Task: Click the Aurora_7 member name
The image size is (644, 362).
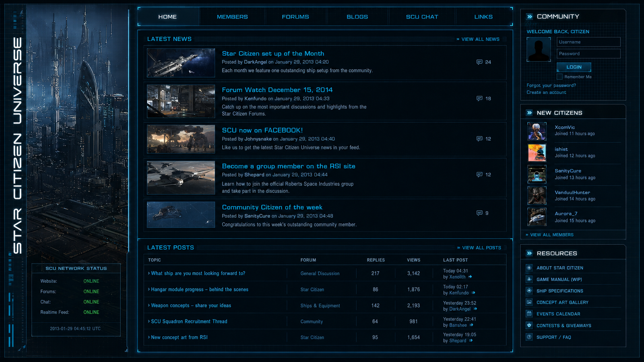Action: point(566,214)
